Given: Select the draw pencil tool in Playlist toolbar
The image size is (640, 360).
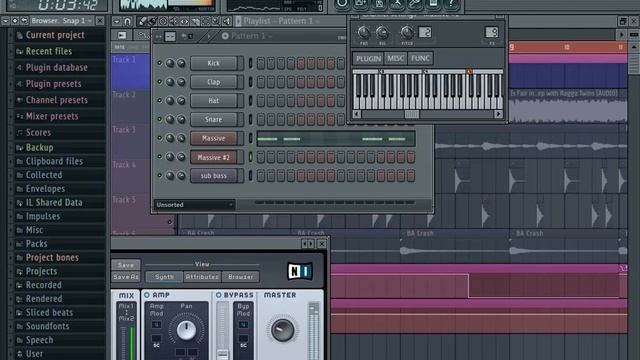Looking at the screenshot, I should tap(142, 21).
